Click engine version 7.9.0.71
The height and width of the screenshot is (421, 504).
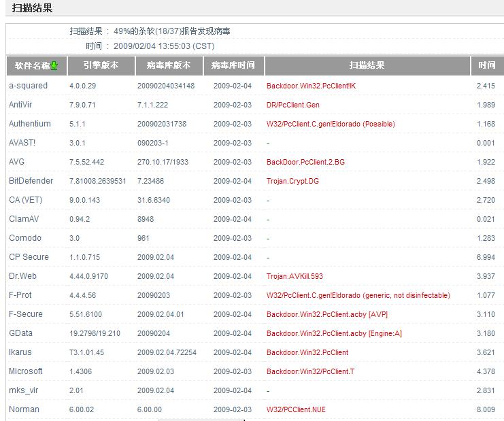(82, 105)
